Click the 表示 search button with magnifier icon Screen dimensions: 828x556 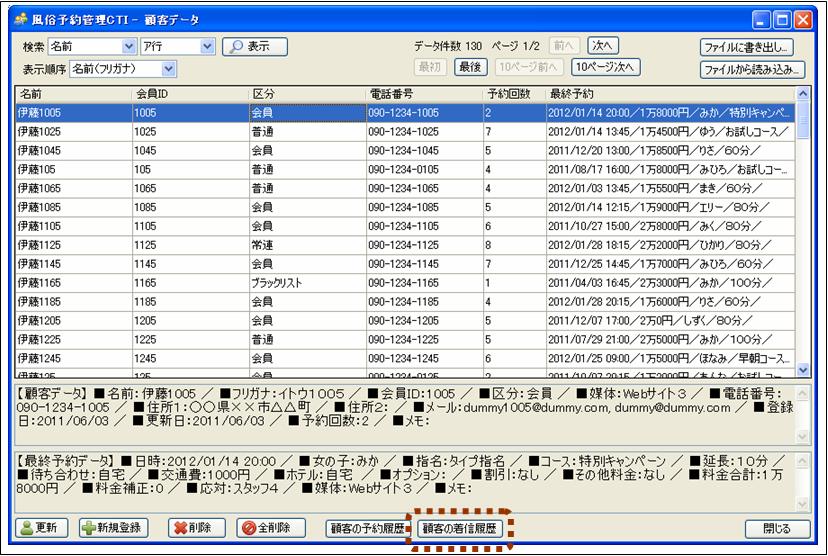click(x=254, y=47)
